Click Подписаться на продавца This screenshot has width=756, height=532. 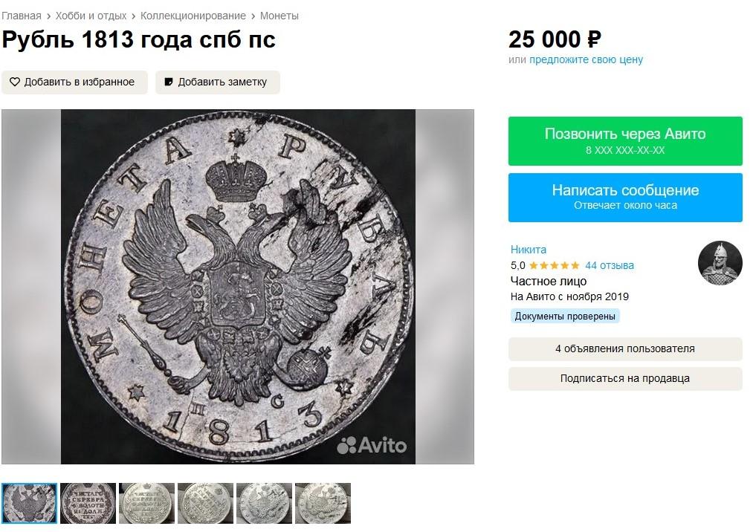pyautogui.click(x=625, y=378)
